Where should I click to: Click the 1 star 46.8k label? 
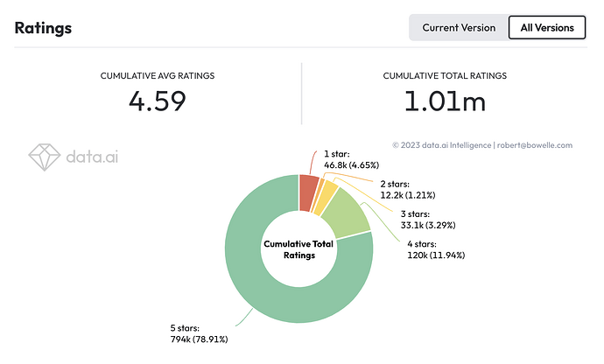pyautogui.click(x=350, y=158)
